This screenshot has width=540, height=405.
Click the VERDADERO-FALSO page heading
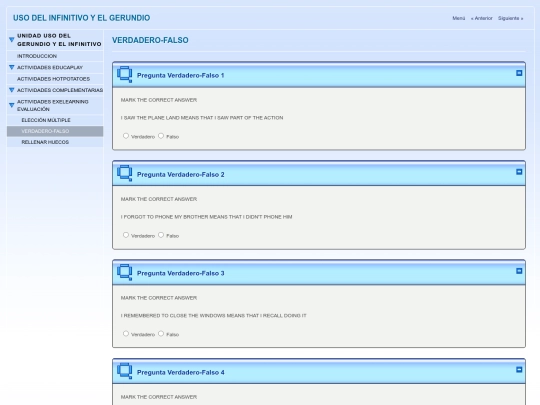point(150,40)
